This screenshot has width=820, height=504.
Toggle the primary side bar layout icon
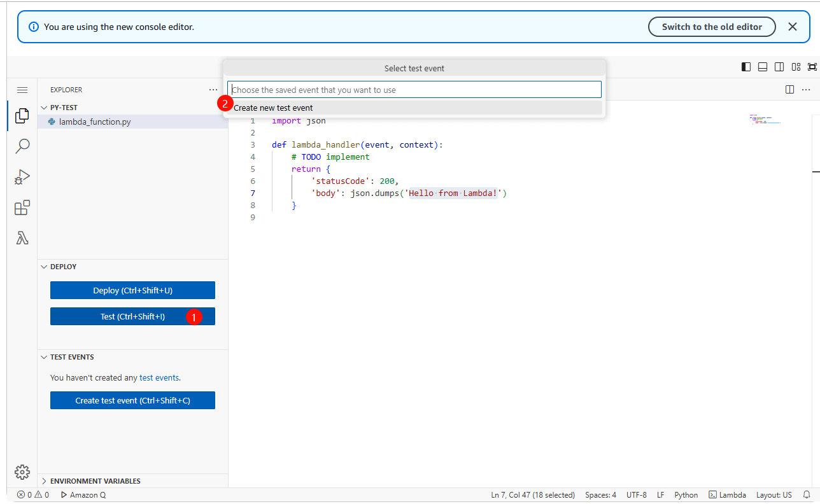tap(746, 67)
